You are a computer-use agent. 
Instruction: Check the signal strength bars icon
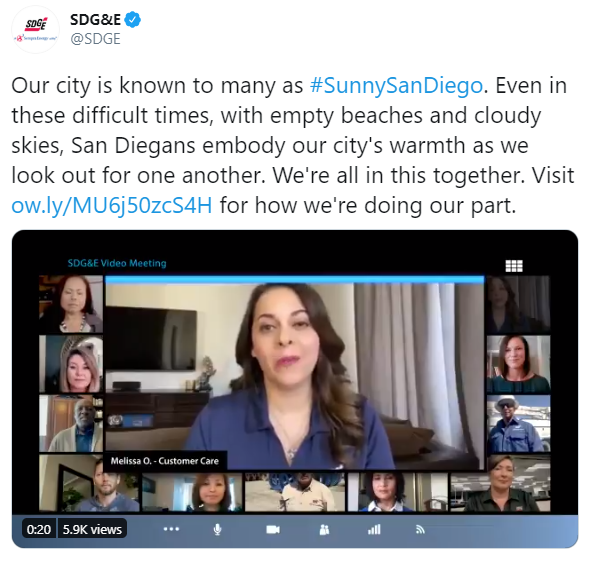(x=374, y=530)
